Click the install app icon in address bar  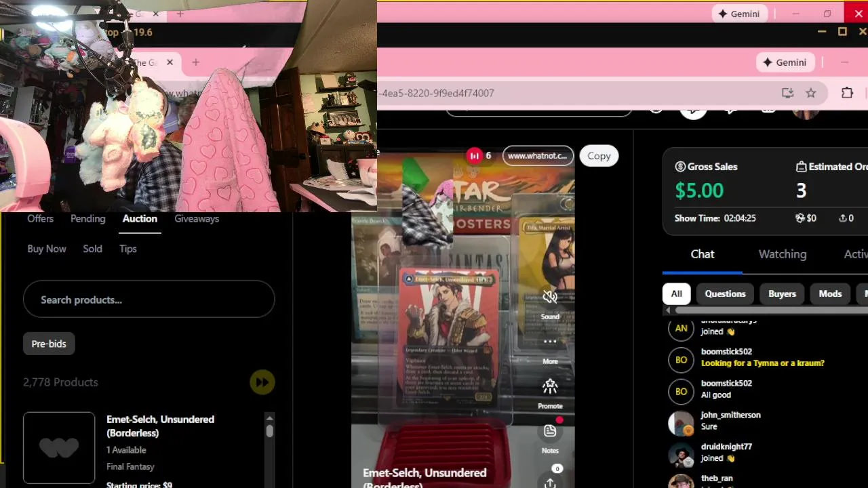(x=787, y=93)
